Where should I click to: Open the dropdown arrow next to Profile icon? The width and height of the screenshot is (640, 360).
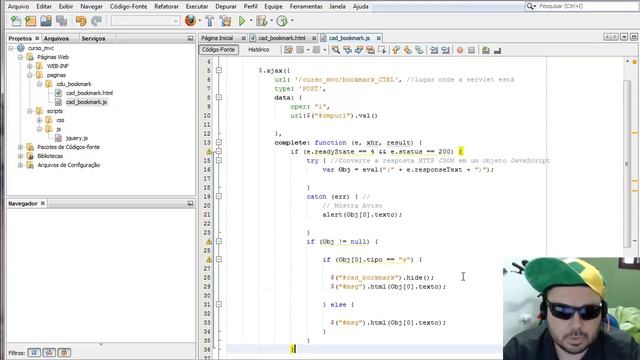[x=292, y=20]
